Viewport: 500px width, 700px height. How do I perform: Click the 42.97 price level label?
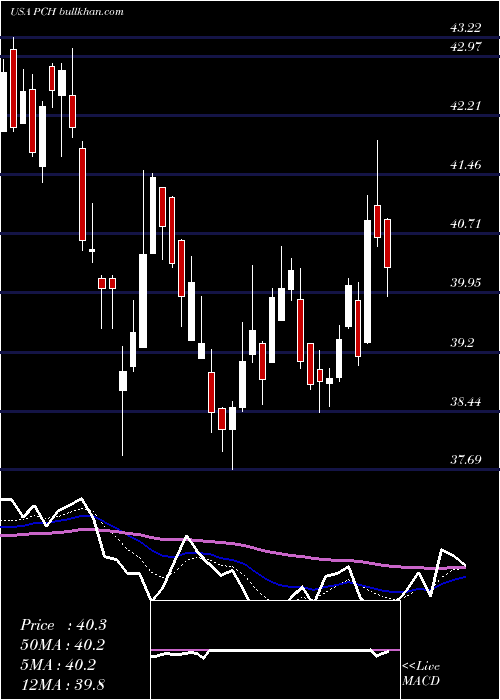(466, 46)
